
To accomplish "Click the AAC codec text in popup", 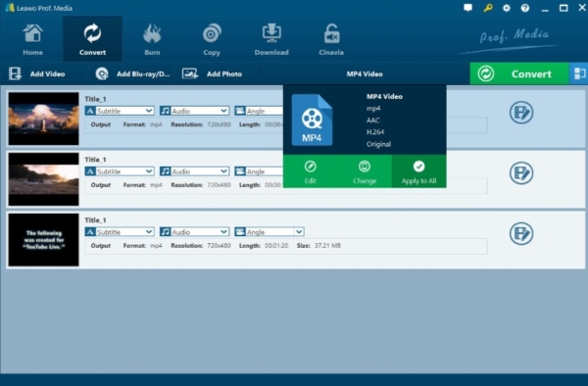I will (x=373, y=120).
